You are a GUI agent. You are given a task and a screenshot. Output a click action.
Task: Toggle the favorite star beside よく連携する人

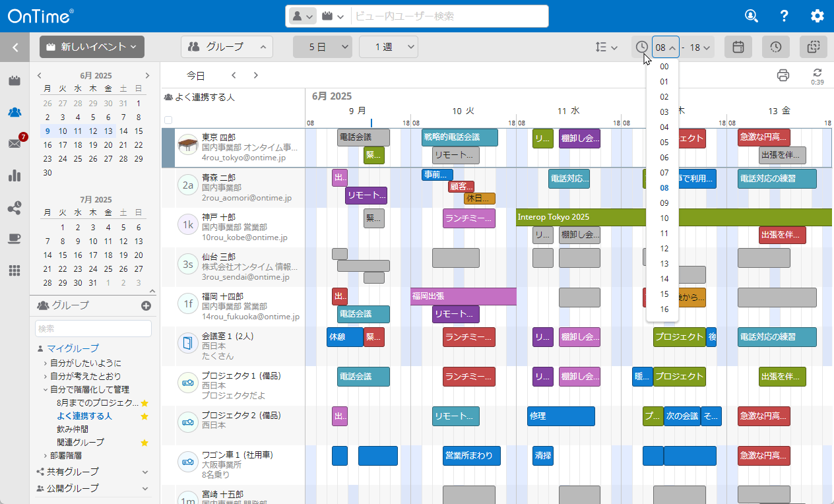[x=144, y=416]
